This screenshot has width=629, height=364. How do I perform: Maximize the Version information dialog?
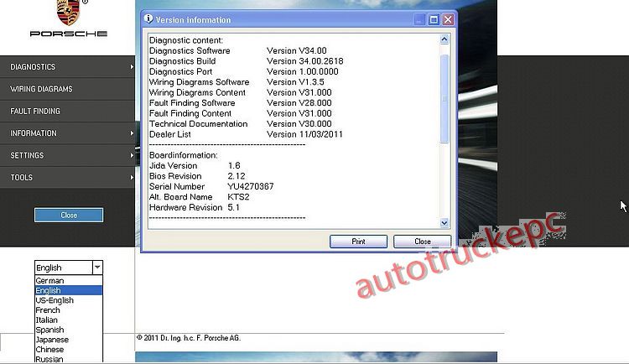(x=434, y=19)
